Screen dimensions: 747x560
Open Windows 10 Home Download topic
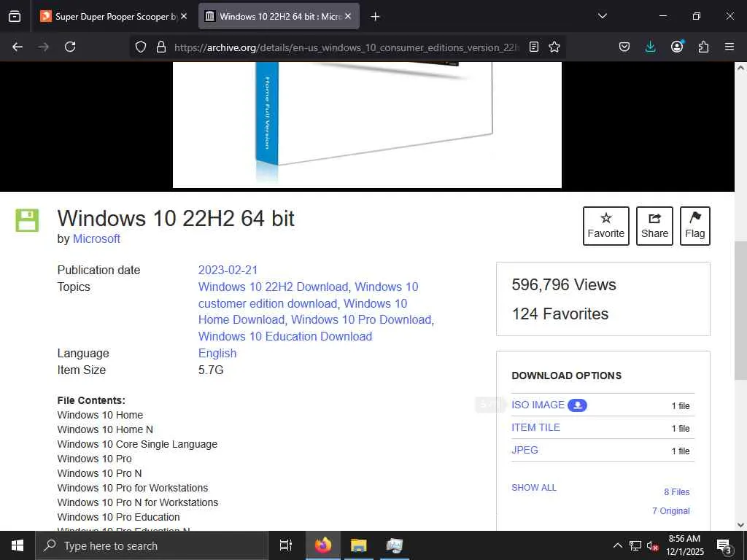click(303, 311)
